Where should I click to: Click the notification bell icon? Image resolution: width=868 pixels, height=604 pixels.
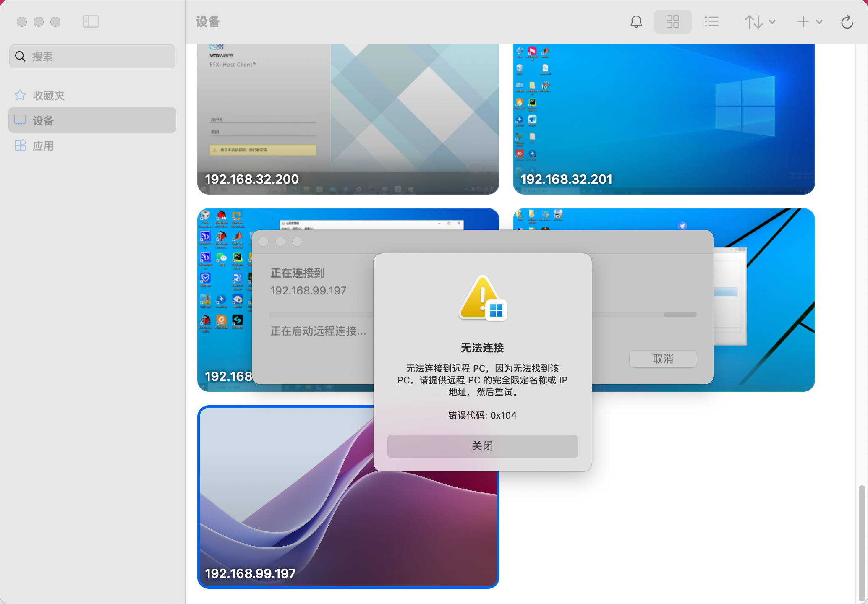coord(636,22)
